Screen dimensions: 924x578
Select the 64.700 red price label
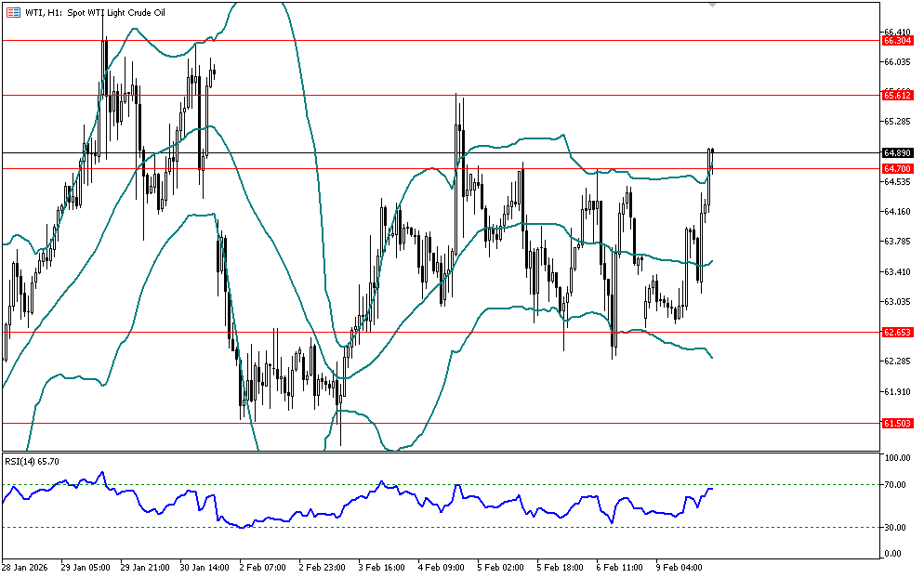(x=896, y=168)
